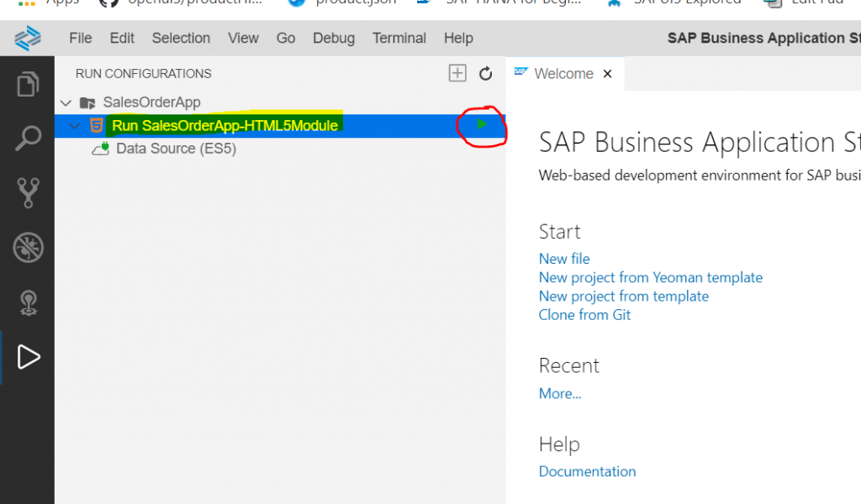Switch to the Welcome tab
Viewport: 861px width, 504px height.
(564, 73)
